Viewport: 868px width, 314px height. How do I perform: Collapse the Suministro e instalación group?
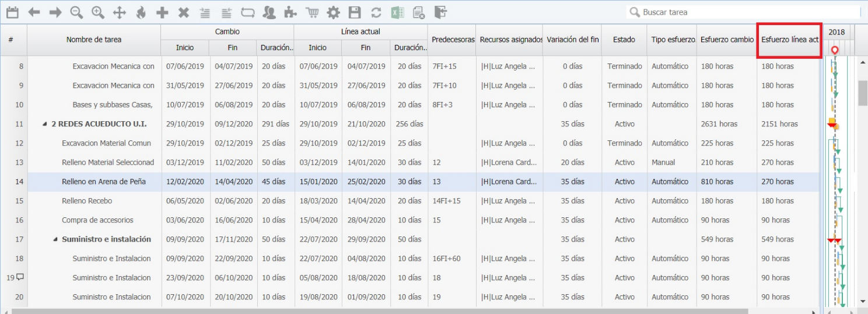pos(55,239)
